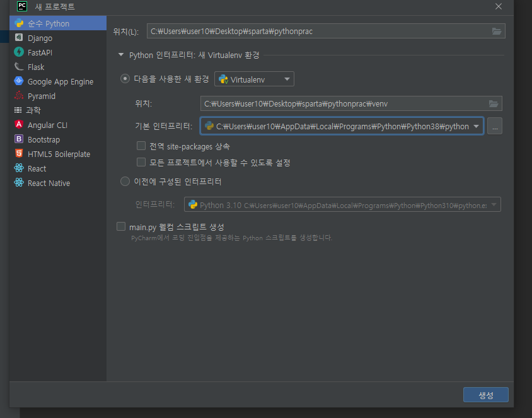Screen dimensions: 532x418
Task: Click the Python icon in Virtualenv dropdown
Action: coord(223,79)
